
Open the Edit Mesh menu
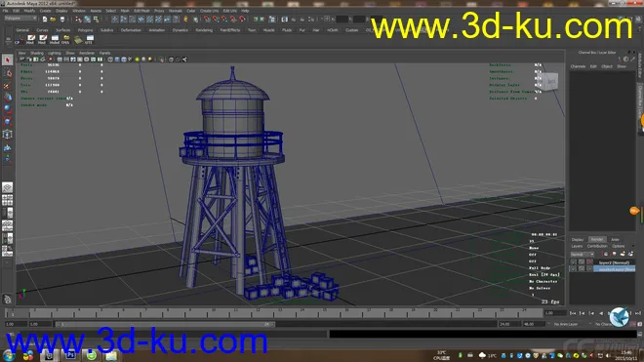[141, 11]
